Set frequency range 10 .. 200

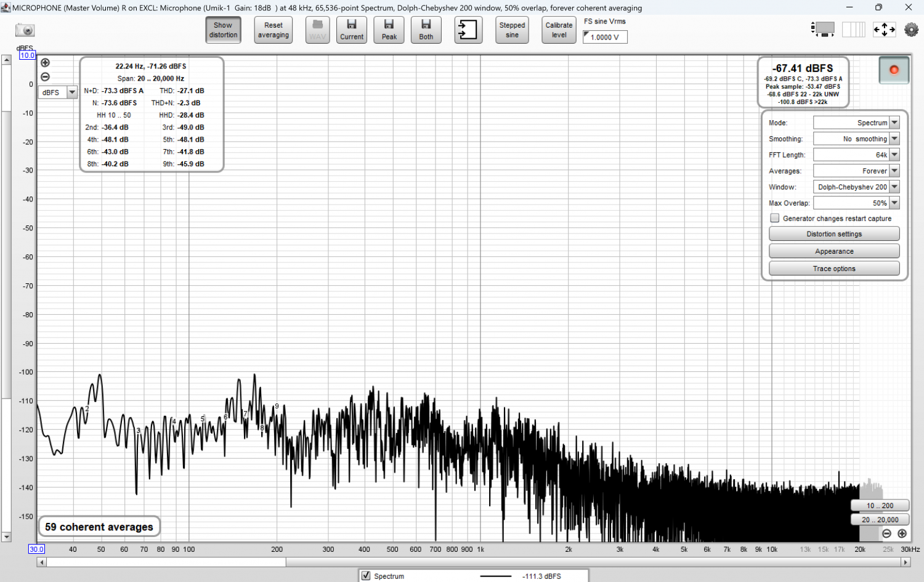click(880, 506)
